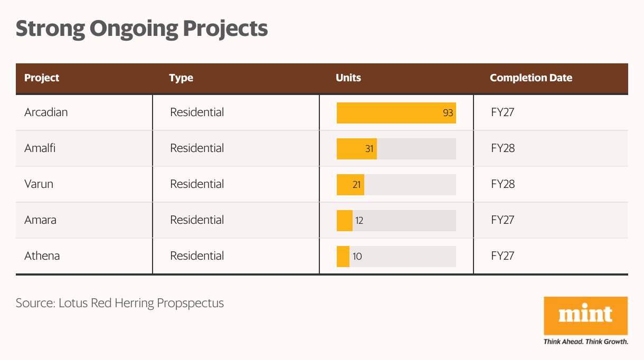Click the mint logo
Screen dimensions: 644x360
[585, 316]
